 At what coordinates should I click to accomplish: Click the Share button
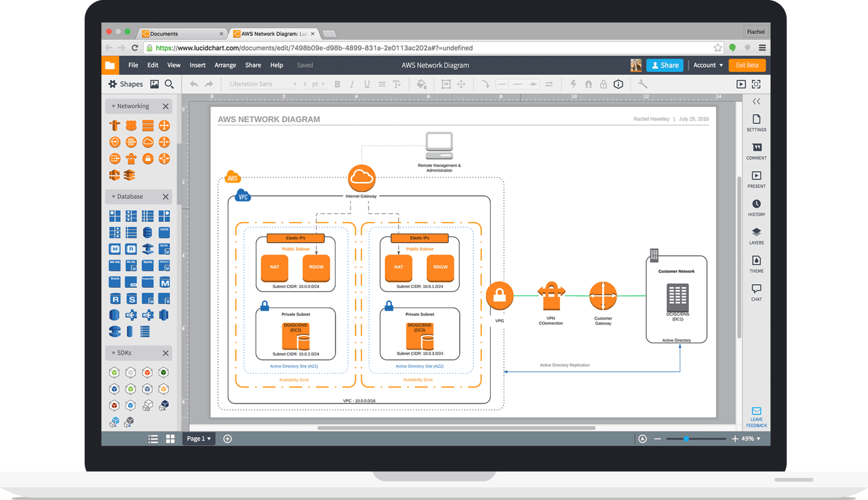click(665, 65)
